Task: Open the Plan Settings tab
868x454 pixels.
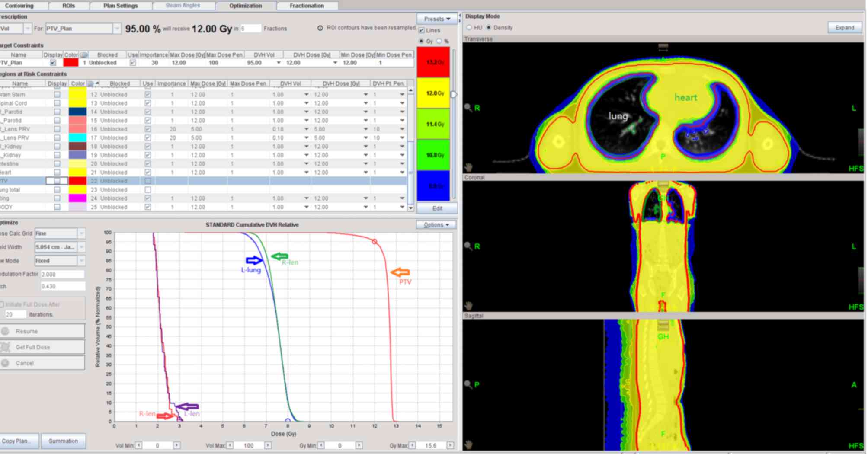Action: pos(120,6)
